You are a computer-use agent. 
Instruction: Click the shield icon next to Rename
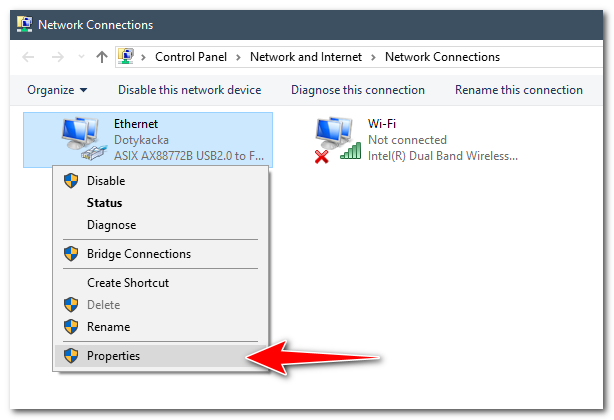pos(71,327)
